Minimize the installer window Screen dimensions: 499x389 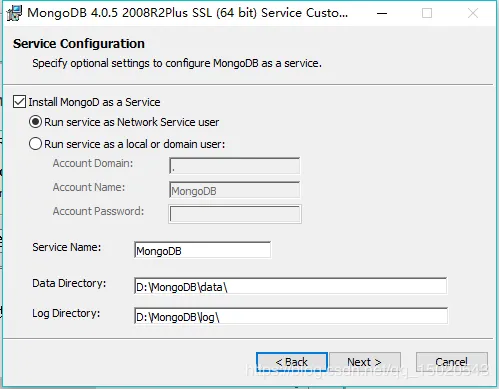[x=382, y=13]
